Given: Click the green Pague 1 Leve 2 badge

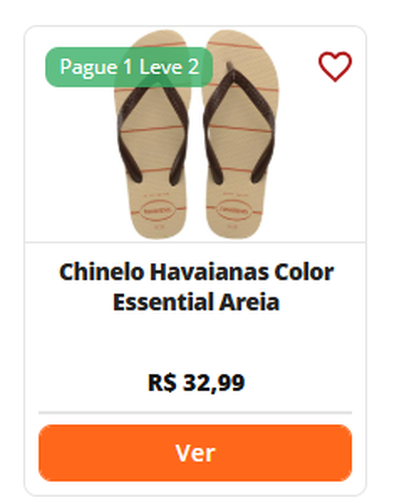Looking at the screenshot, I should (x=129, y=67).
